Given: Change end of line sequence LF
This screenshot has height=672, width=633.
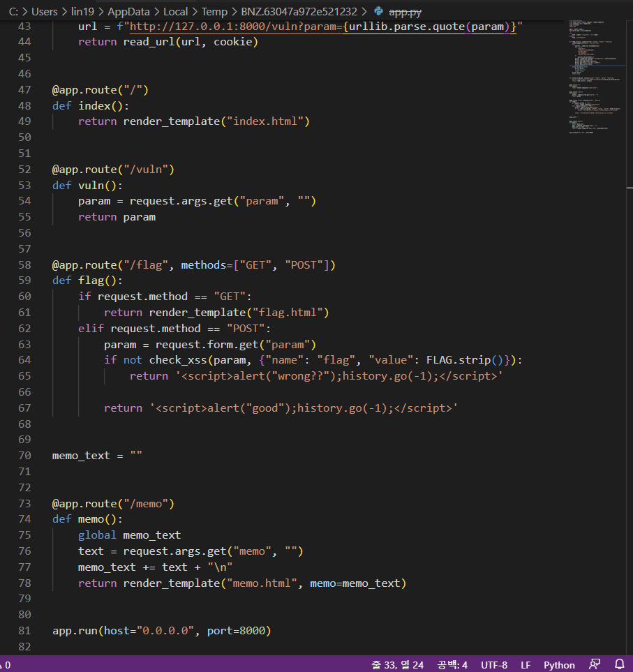Looking at the screenshot, I should click(526, 665).
